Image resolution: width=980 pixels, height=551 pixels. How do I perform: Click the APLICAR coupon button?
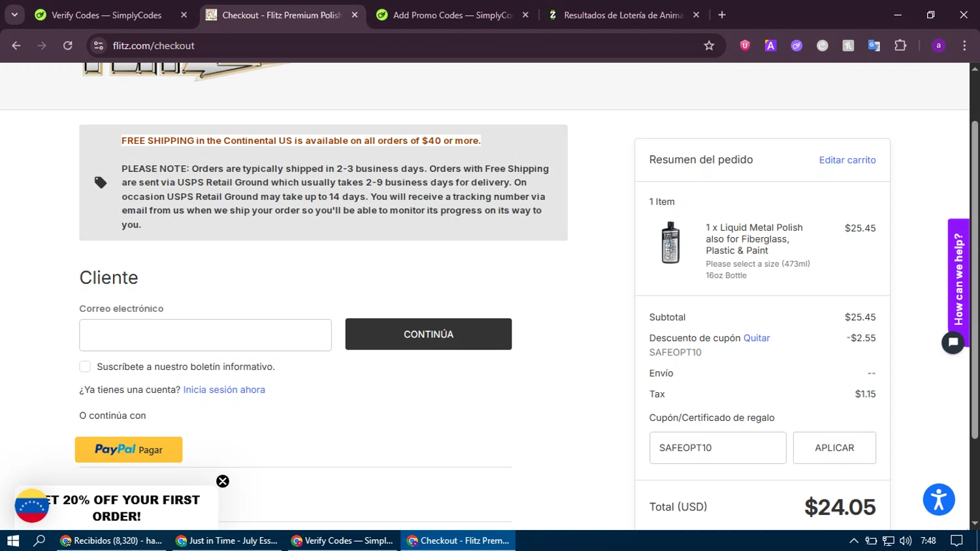(834, 448)
